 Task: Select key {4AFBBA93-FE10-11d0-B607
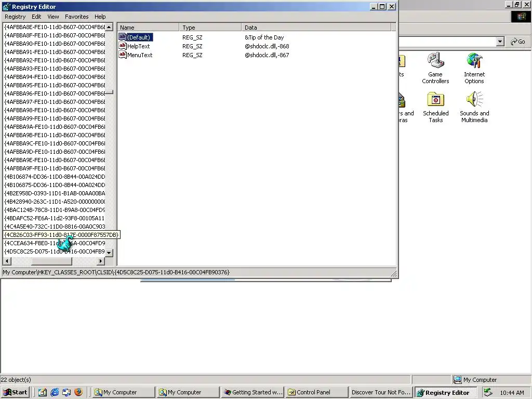pyautogui.click(x=54, y=69)
